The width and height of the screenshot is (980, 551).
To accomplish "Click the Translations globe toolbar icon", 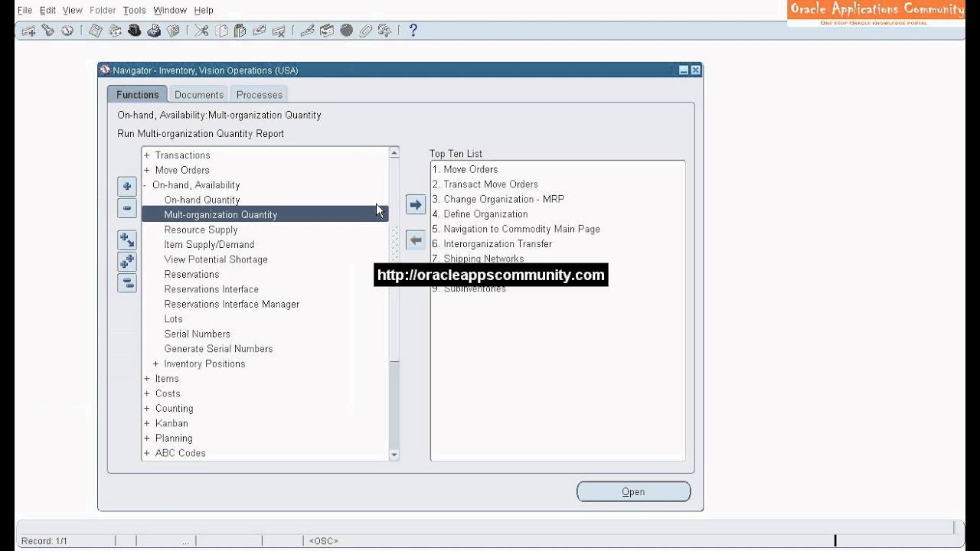I will click(x=346, y=31).
